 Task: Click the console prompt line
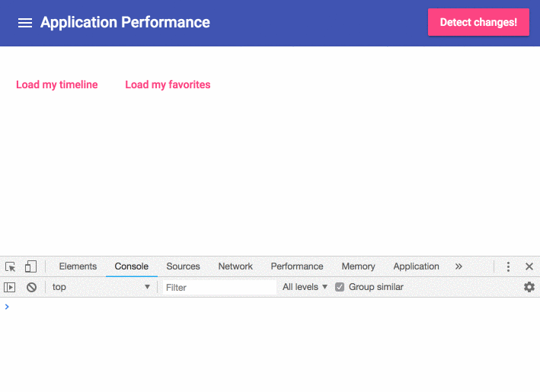270,307
